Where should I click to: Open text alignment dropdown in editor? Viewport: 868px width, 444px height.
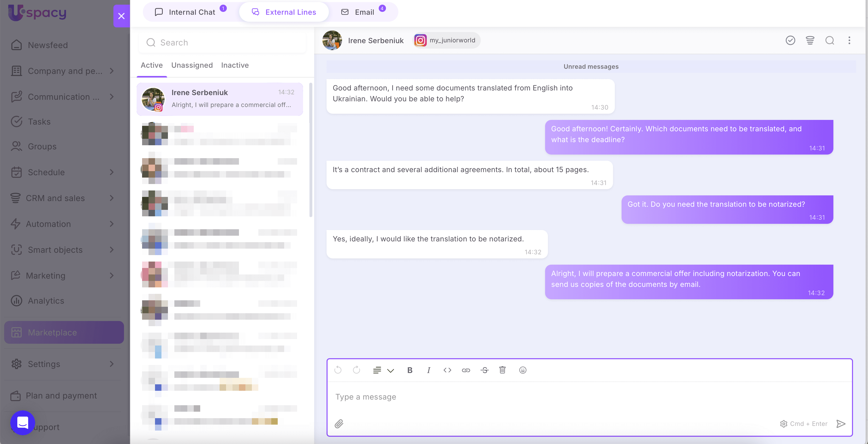click(x=383, y=370)
